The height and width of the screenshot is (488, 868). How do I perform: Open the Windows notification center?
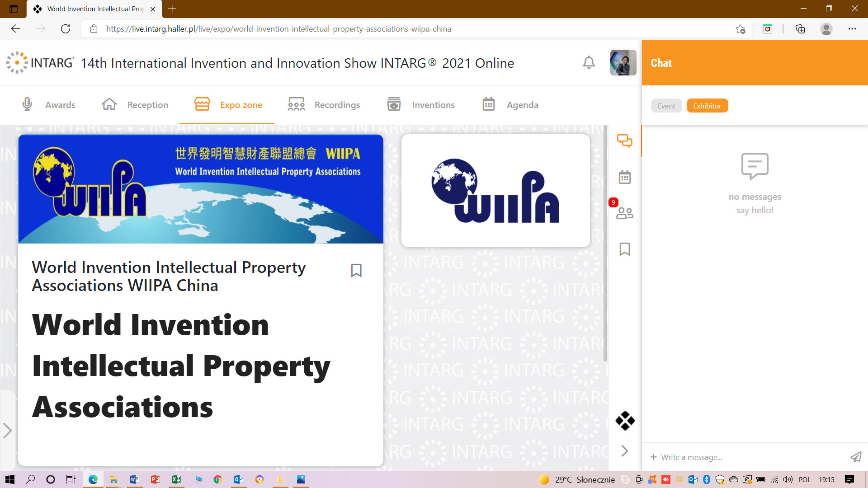tap(849, 479)
